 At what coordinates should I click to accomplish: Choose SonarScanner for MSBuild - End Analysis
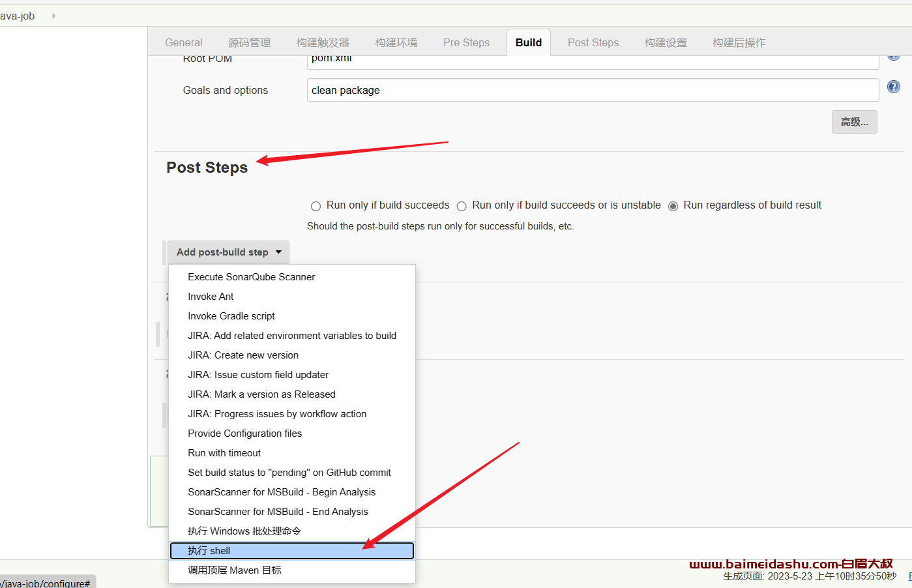coord(292,512)
